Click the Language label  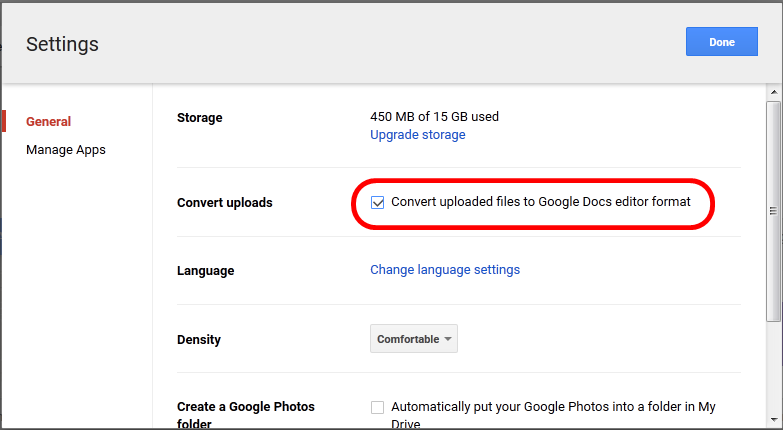205,271
